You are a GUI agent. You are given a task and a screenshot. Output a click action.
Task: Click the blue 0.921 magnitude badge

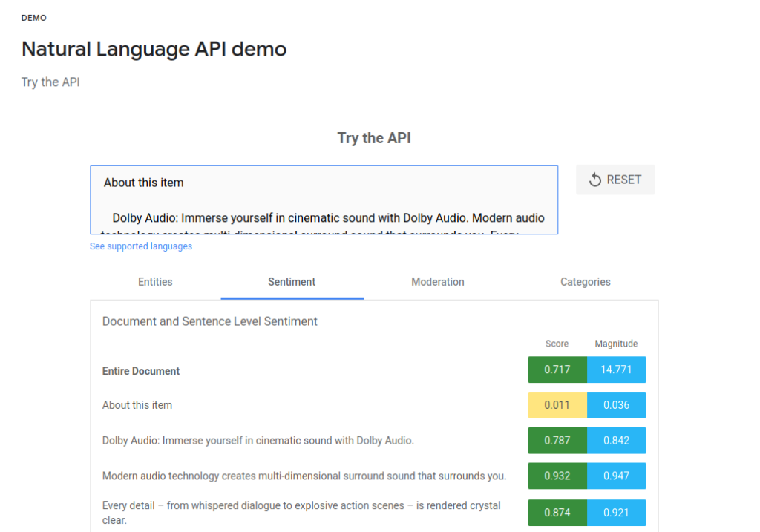[x=617, y=512]
